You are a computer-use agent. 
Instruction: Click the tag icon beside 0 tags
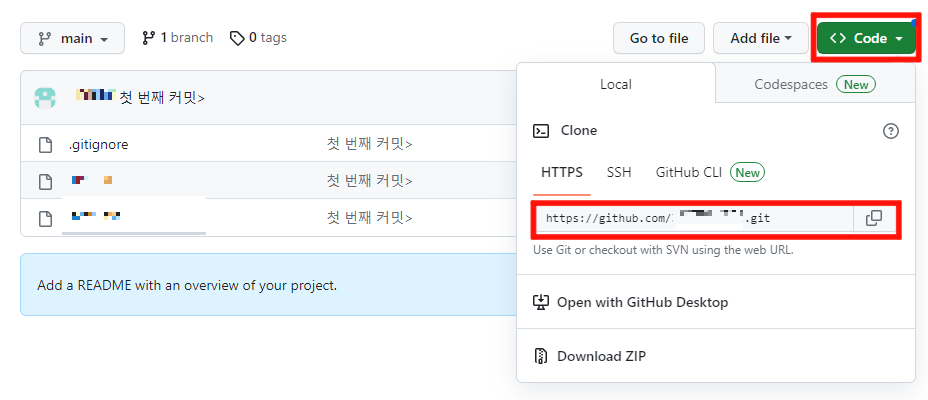click(x=237, y=38)
